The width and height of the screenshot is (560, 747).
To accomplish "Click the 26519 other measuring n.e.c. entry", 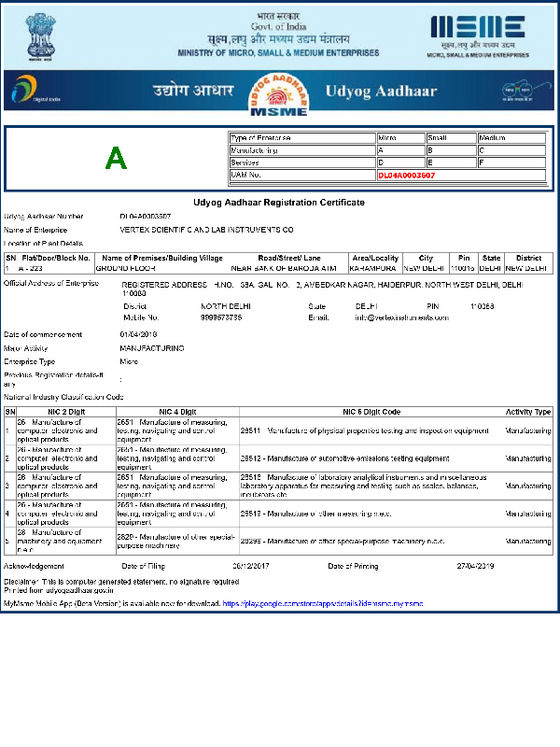I will pyautogui.click(x=315, y=514).
